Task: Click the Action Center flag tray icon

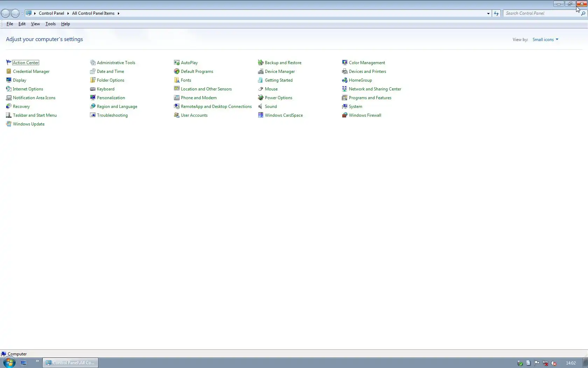Action: click(537, 363)
